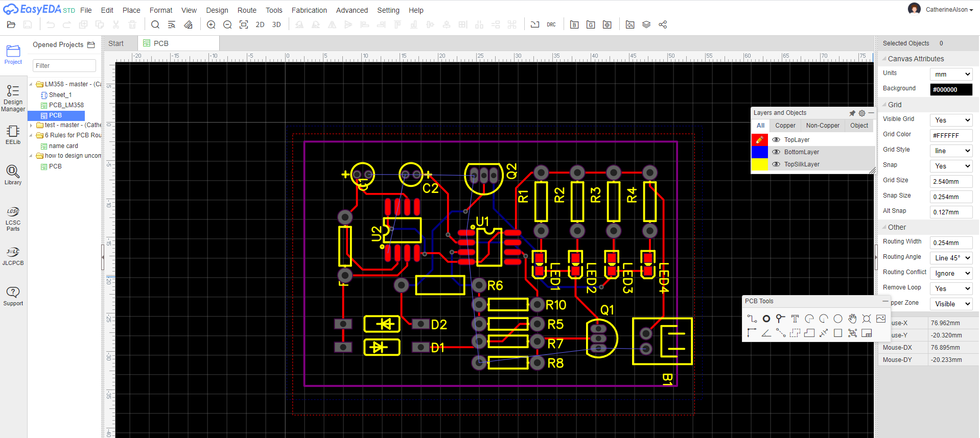980x438 pixels.
Task: Pick the Text tool in PCB Tools
Action: 795,319
